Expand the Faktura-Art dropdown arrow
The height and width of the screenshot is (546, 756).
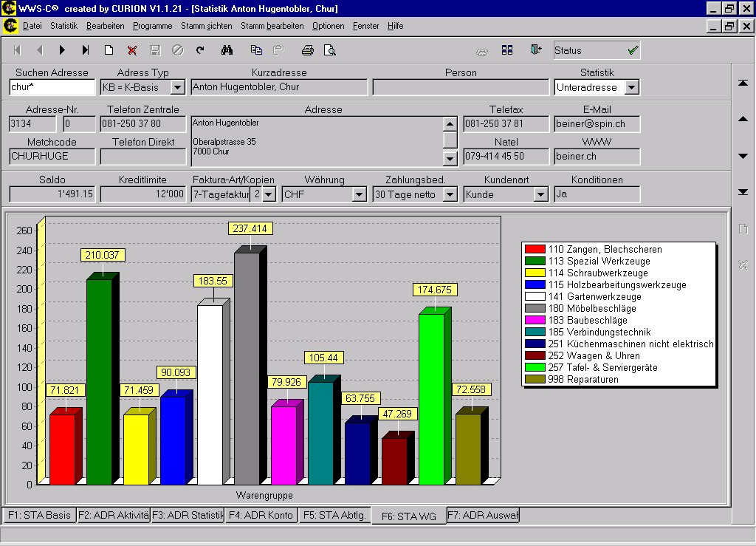(269, 194)
